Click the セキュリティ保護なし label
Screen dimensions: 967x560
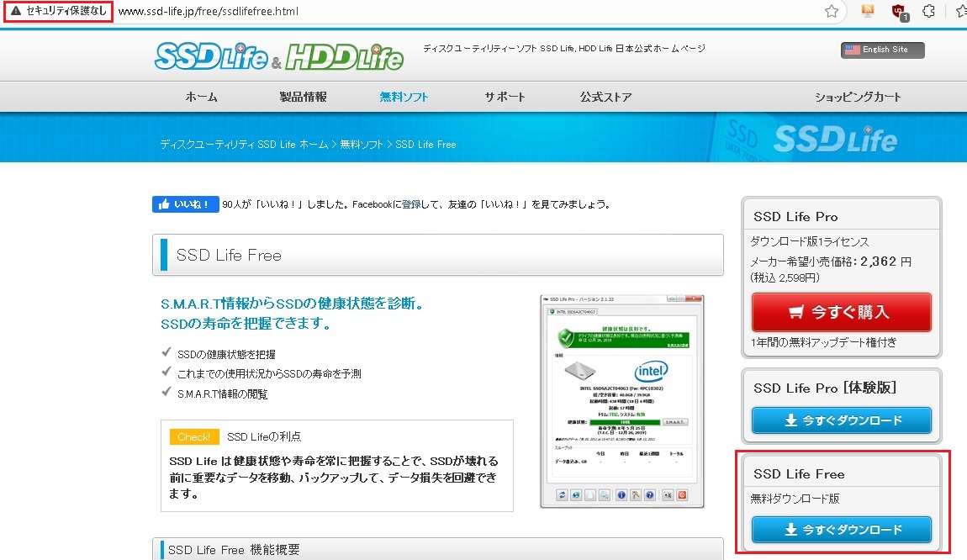tap(66, 11)
